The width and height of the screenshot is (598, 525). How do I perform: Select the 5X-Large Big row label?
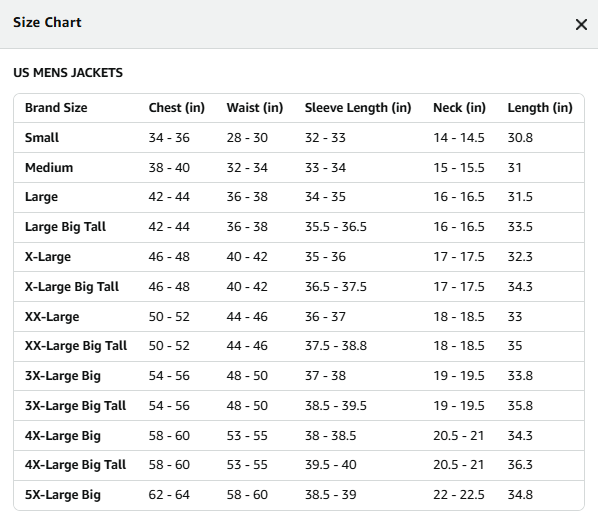(63, 494)
